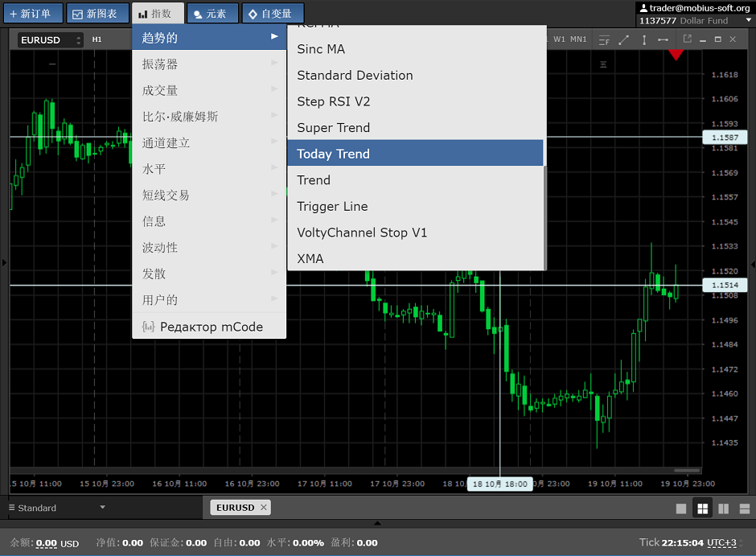Screen dimensions: 756x556
Task: Click the EURUSD symbol selector field
Action: tap(50, 39)
